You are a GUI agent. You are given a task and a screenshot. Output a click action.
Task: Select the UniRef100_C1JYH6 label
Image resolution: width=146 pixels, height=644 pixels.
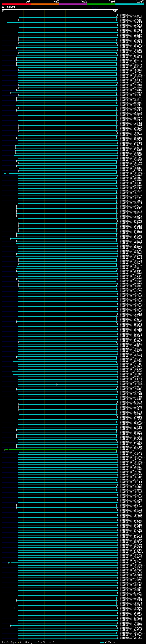pos(131,153)
